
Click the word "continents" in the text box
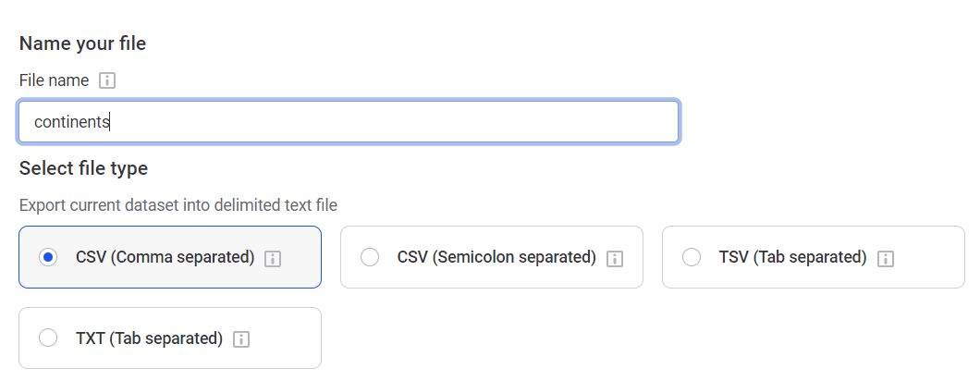(x=71, y=122)
